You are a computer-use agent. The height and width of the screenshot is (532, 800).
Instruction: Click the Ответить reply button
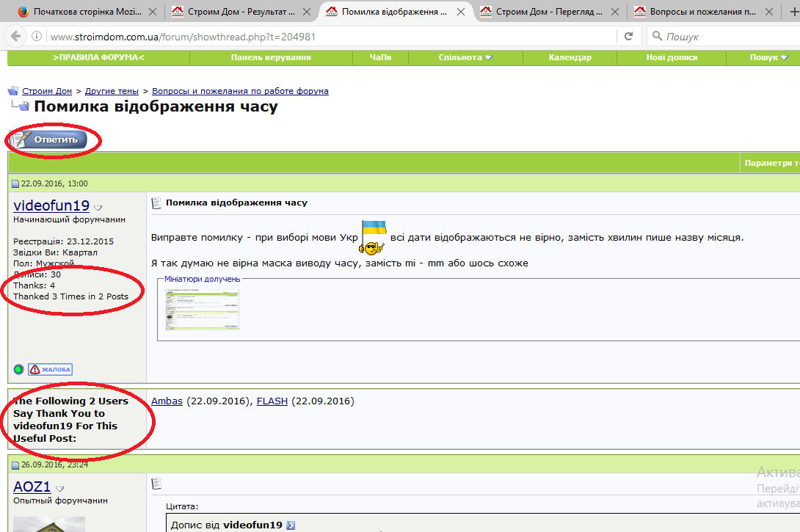pyautogui.click(x=48, y=139)
